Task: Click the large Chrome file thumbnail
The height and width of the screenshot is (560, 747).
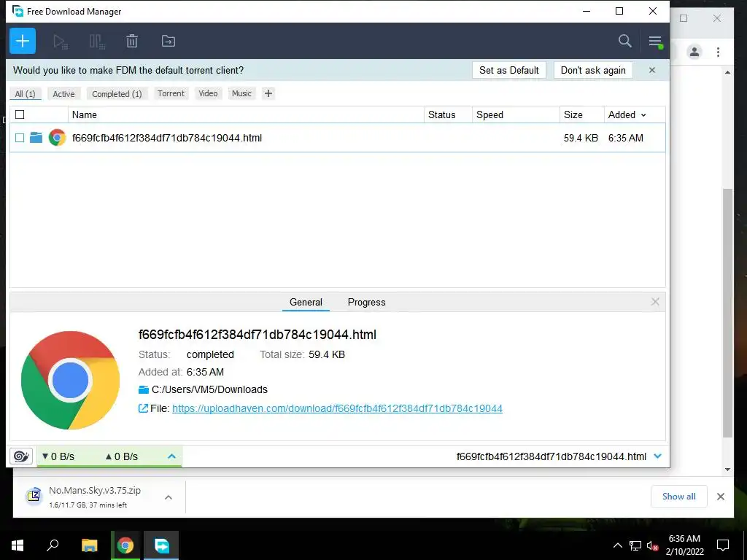Action: click(71, 380)
